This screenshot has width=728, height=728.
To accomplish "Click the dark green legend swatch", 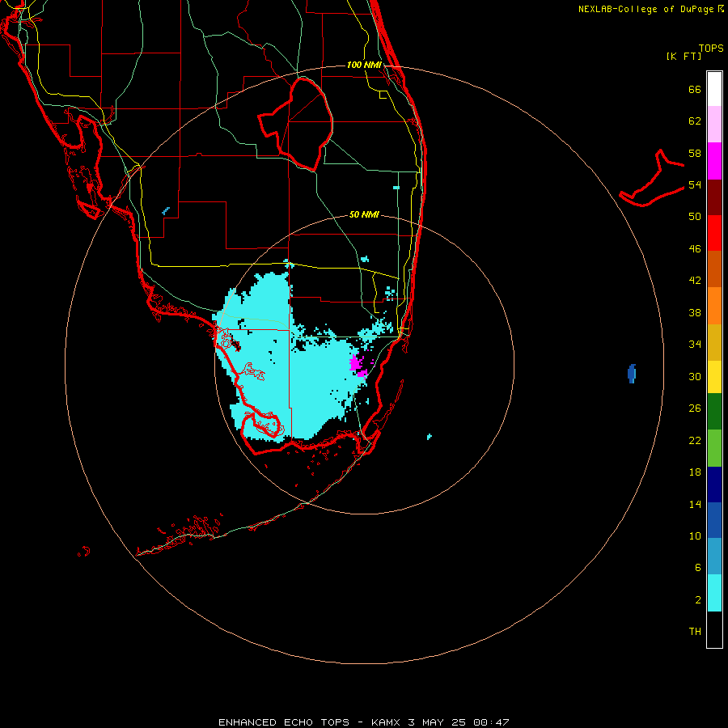I will 714,412.
